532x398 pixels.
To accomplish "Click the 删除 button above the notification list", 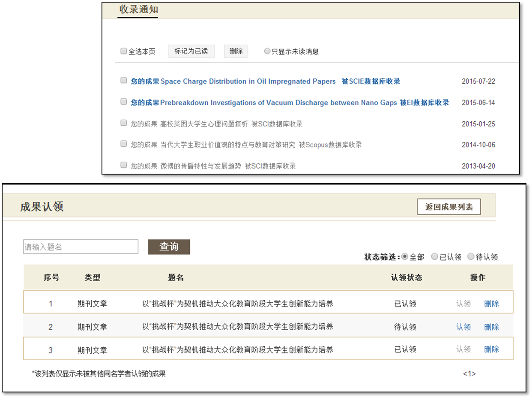I will 236,51.
